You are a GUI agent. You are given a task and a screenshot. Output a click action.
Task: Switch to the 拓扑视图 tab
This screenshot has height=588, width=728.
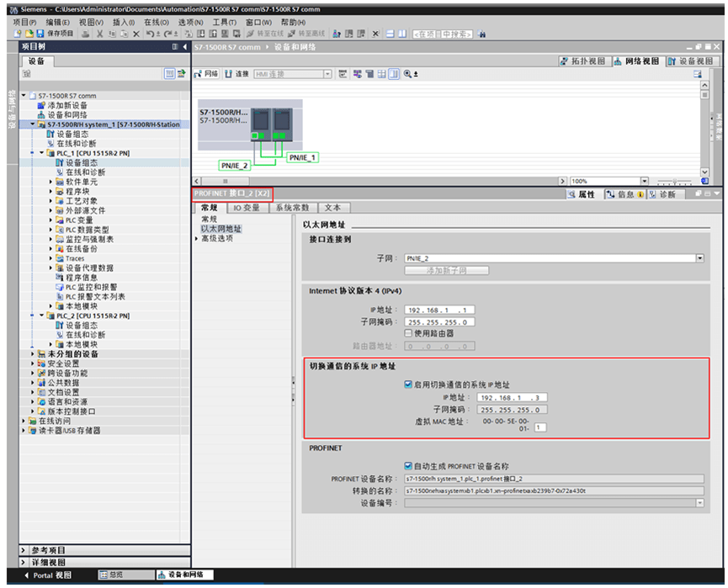[589, 62]
